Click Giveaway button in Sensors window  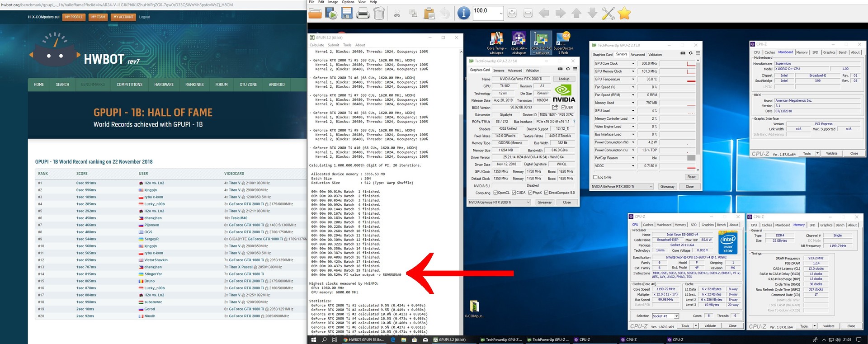point(667,186)
